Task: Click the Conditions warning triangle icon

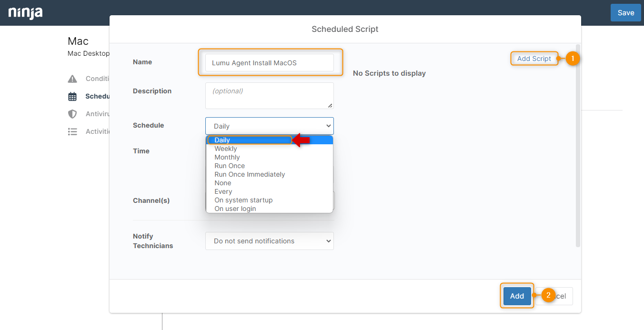Action: (72, 79)
